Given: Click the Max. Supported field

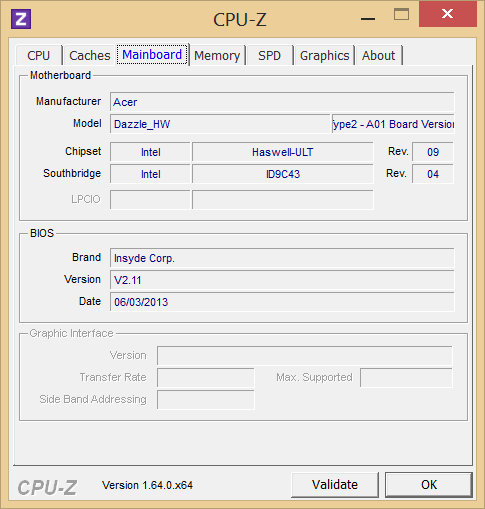Looking at the screenshot, I should (x=406, y=378).
